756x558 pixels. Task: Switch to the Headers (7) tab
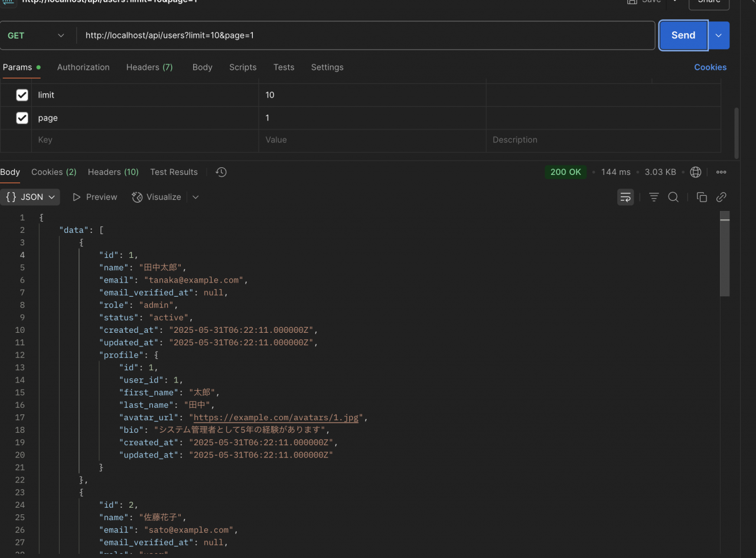point(149,67)
